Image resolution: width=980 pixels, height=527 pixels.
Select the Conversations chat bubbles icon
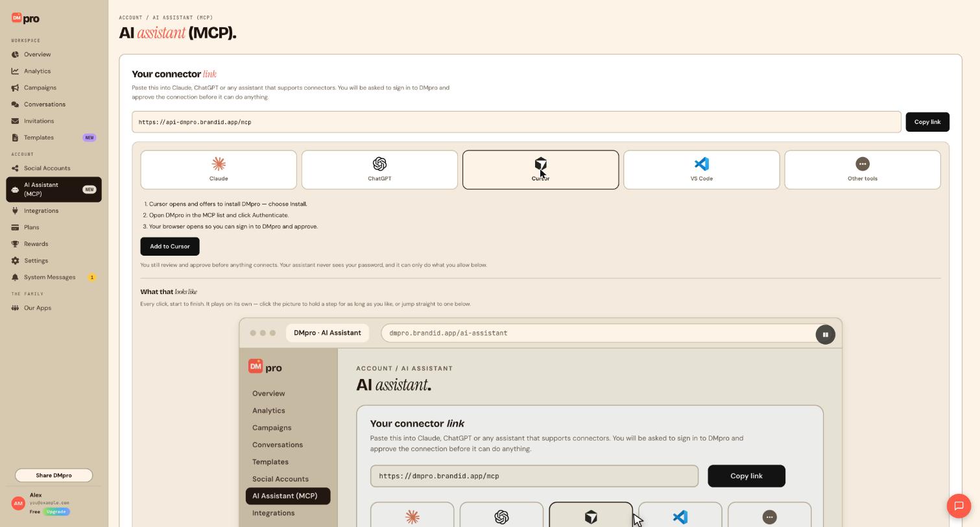[15, 104]
